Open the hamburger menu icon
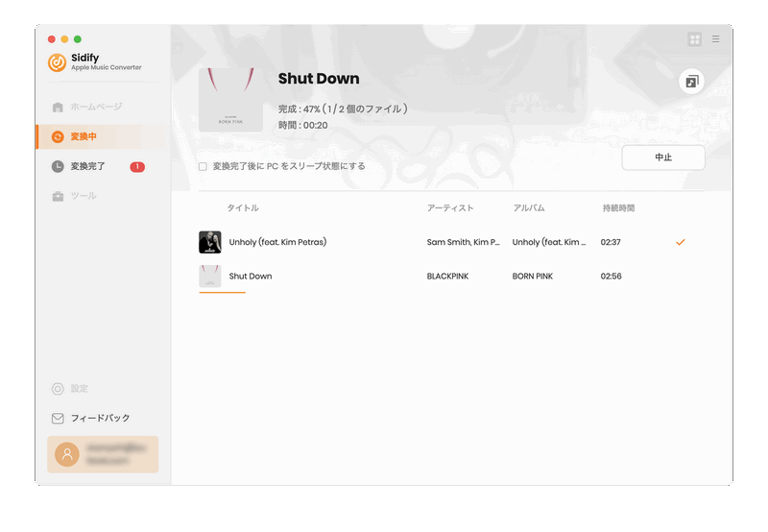This screenshot has height=532, width=768. click(x=715, y=39)
